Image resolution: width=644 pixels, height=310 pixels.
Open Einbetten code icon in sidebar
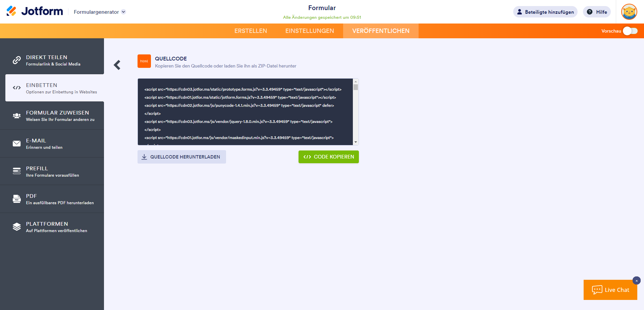pyautogui.click(x=17, y=88)
